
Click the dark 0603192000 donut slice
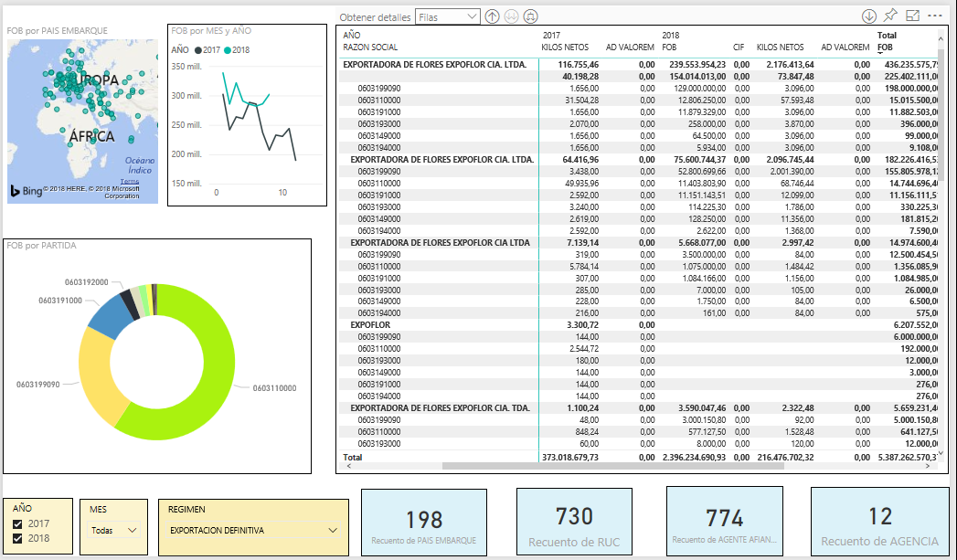tap(130, 303)
